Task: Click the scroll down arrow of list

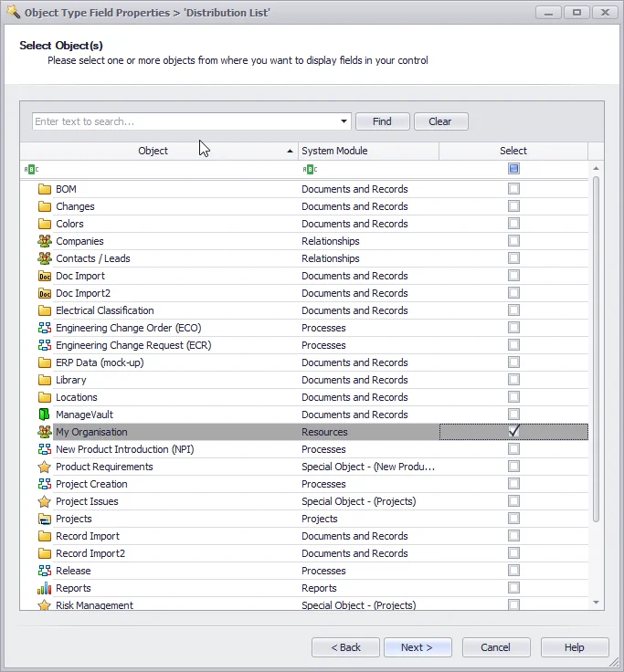Action: [596, 603]
